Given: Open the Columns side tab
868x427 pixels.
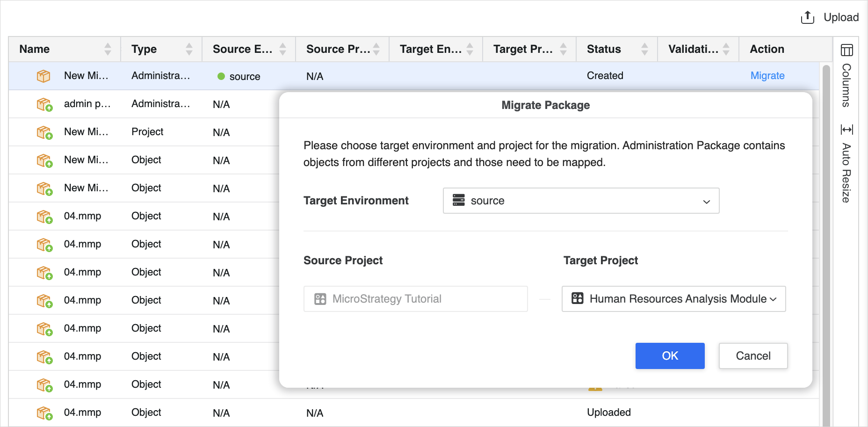Looking at the screenshot, I should tap(846, 86).
